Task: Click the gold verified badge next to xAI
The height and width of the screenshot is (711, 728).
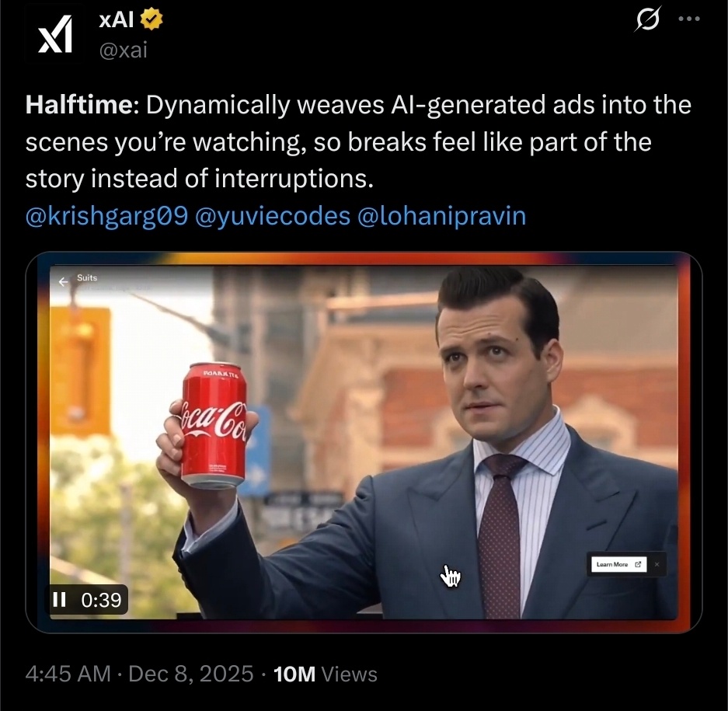Action: 152,20
